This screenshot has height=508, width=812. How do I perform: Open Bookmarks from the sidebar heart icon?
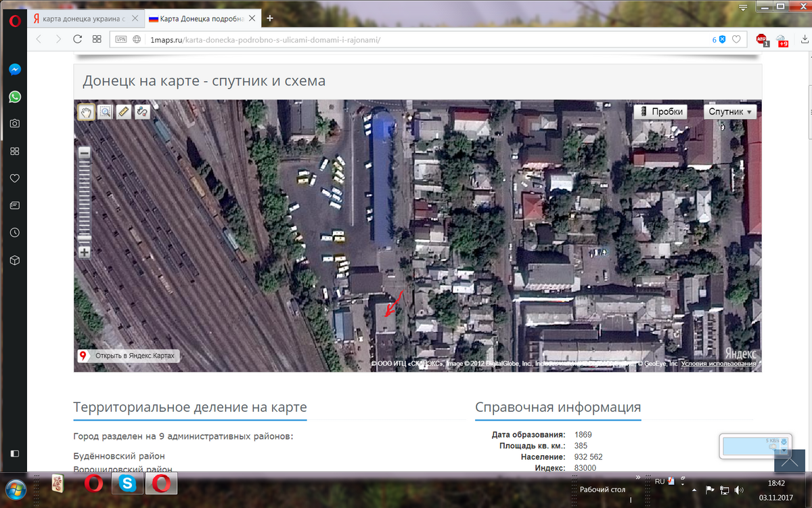pos(14,178)
